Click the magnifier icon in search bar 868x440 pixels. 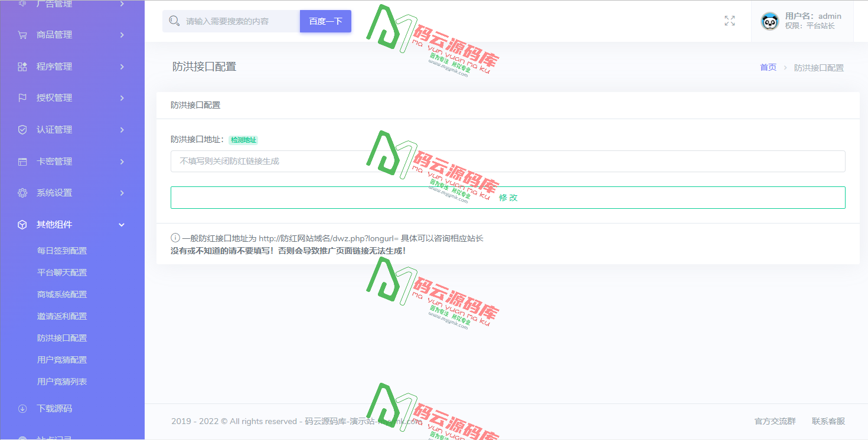pyautogui.click(x=175, y=20)
